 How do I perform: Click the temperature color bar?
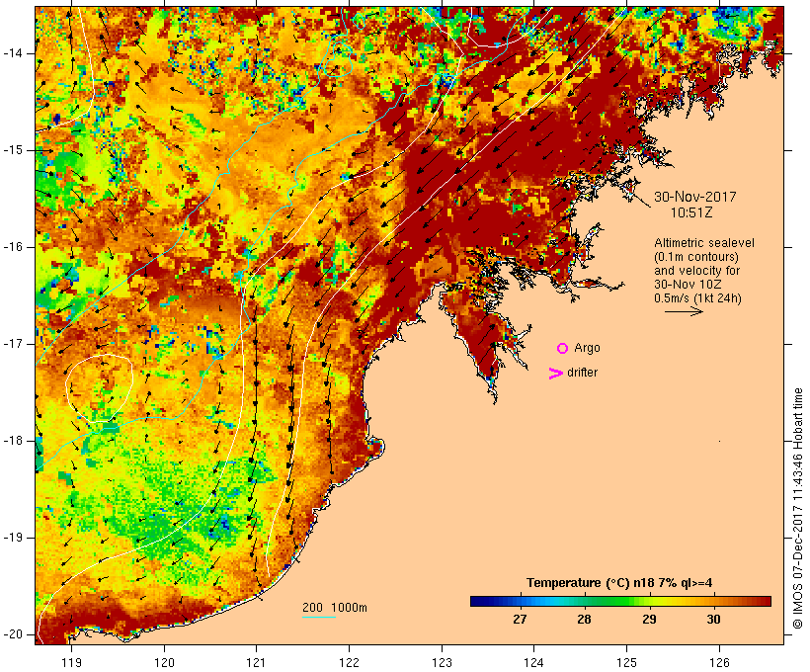point(620,601)
